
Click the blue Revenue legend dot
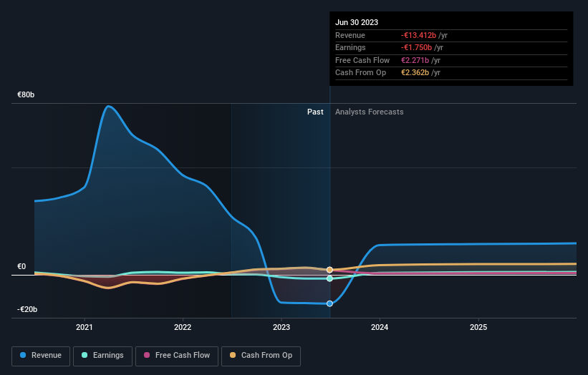point(23,355)
